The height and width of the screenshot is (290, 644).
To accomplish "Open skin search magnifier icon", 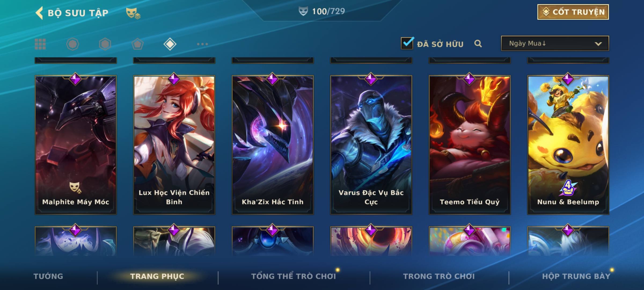I will click(478, 44).
